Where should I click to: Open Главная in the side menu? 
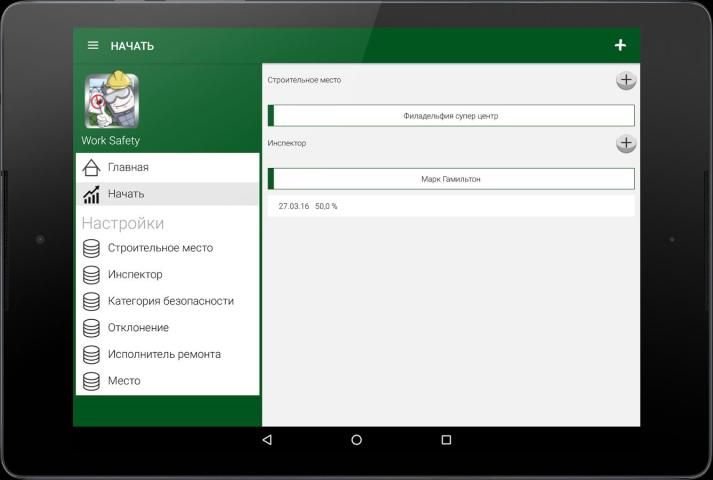(x=128, y=167)
